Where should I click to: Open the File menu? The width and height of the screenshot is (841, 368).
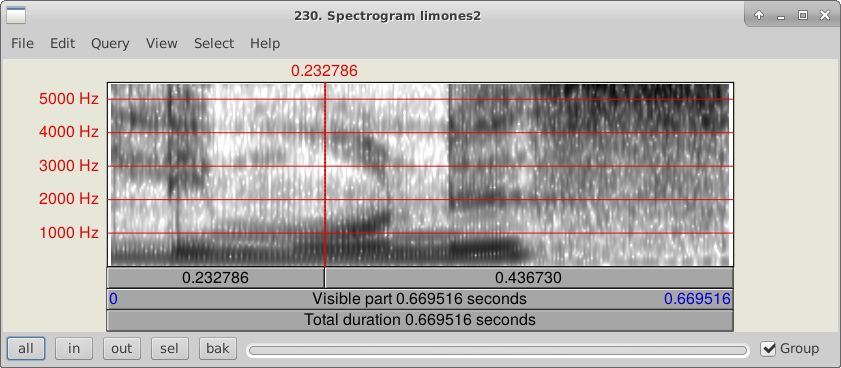(23, 43)
